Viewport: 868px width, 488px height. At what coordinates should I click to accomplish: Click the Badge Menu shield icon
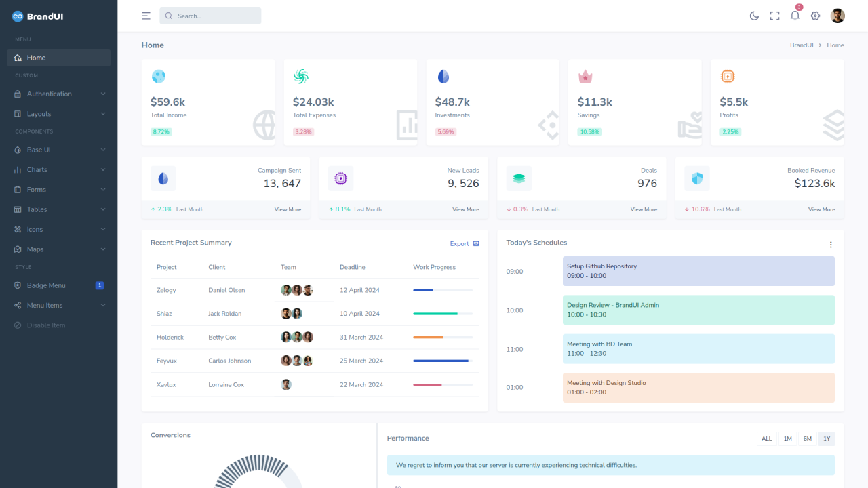tap(18, 285)
